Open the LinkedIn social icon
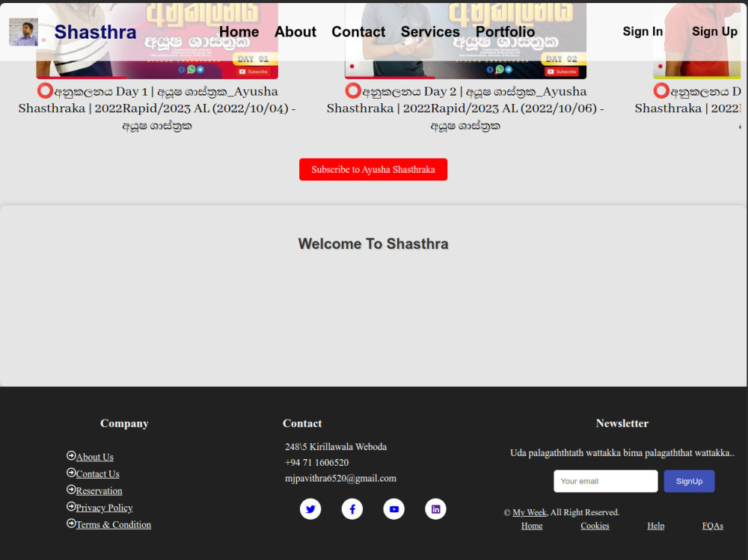This screenshot has width=748, height=560. 435,509
